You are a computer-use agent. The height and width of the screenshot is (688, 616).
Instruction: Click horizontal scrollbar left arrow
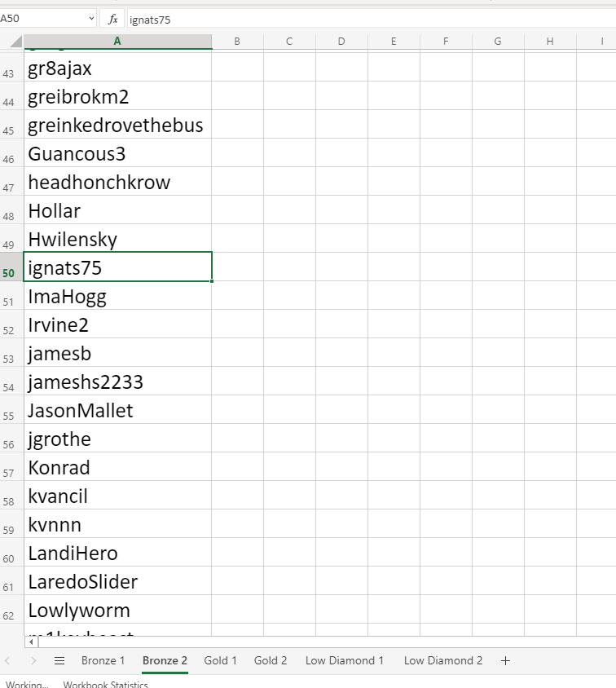tap(32, 642)
